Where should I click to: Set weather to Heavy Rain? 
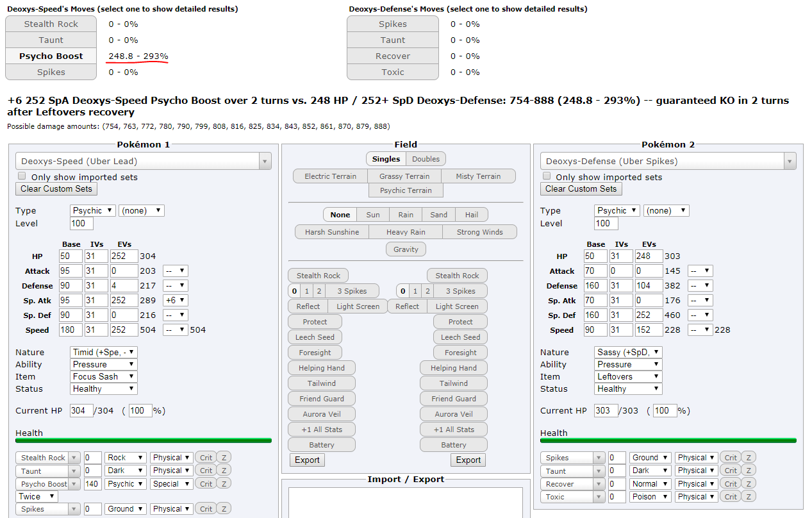click(x=406, y=232)
